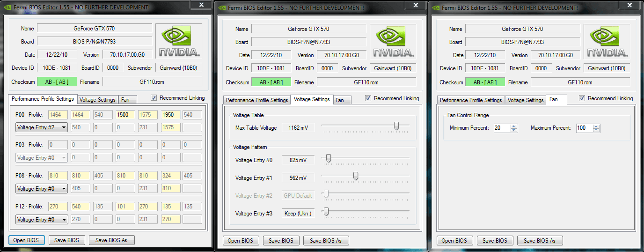This screenshot has height=252, width=644.
Task: Click the green Checksum field in the Fan window
Action: click(485, 82)
